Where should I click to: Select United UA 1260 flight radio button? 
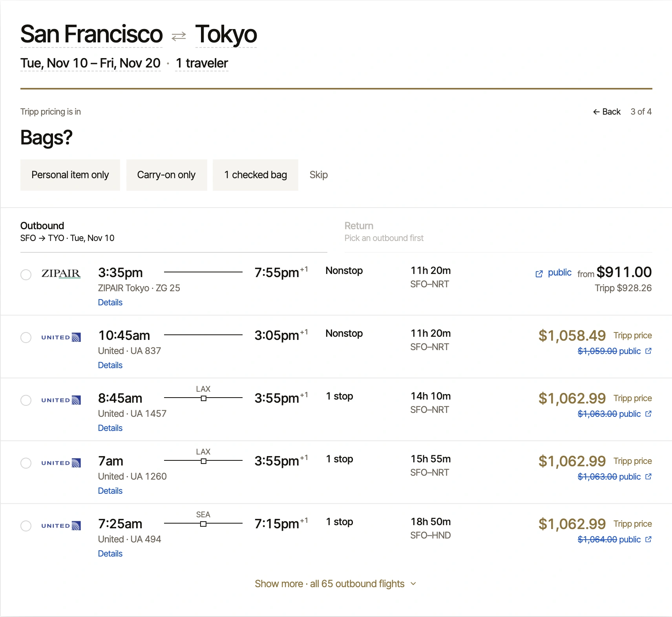[26, 463]
